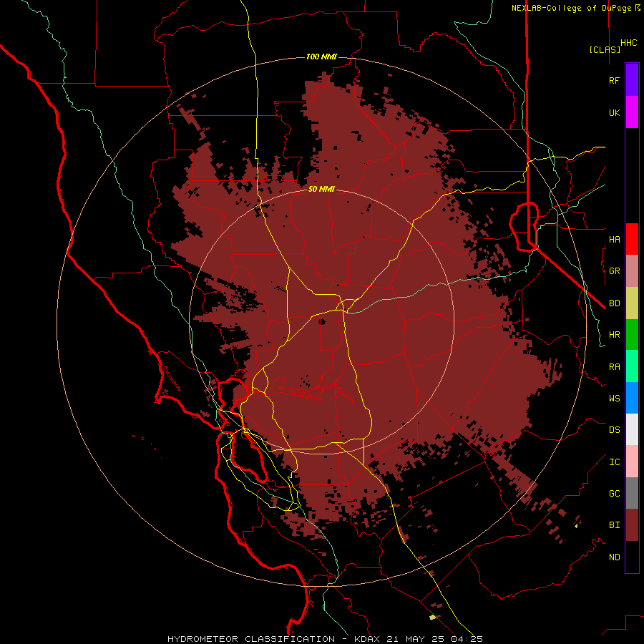Click the 100 NMI range ring label
Viewport: 644px width, 644px height.
321,57
